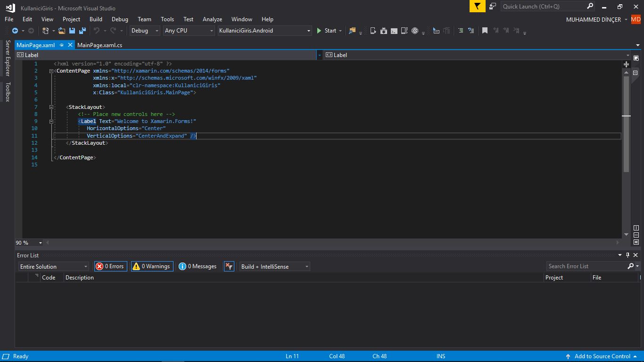Viewport: 644px width, 362px height.
Task: Click the Quick Launch magnifier icon
Action: pyautogui.click(x=590, y=6)
